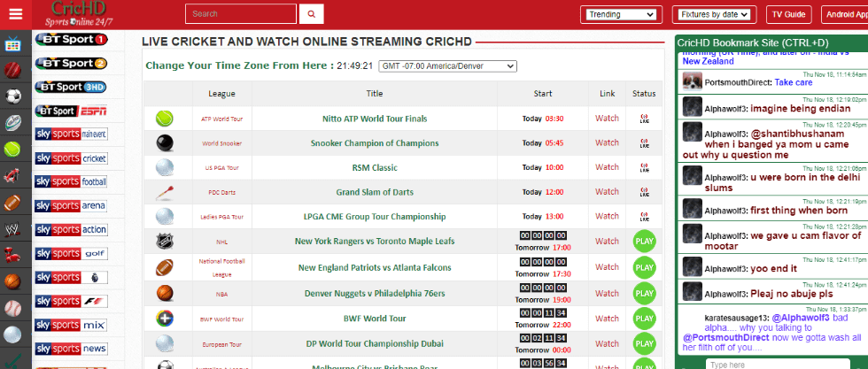The width and height of the screenshot is (868, 369).
Task: Open DP World Tour Championship Dubai title
Action: click(x=375, y=343)
